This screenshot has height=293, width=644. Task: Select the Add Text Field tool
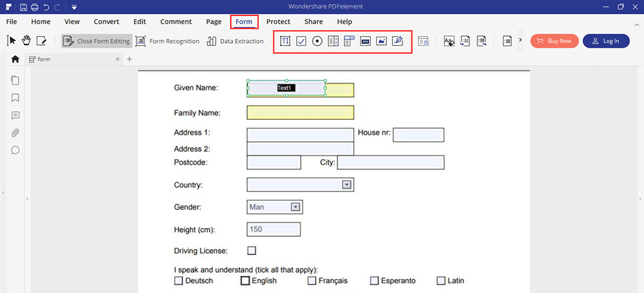285,41
